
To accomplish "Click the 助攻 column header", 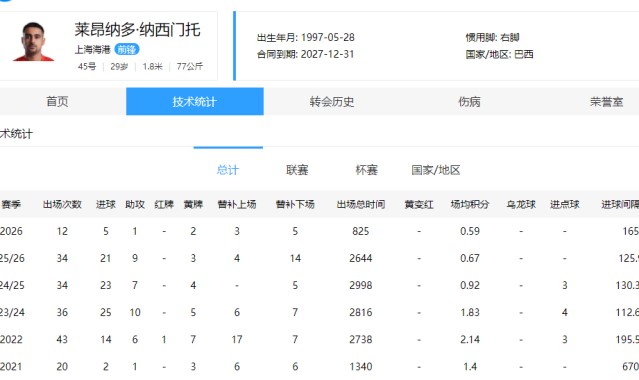I will pyautogui.click(x=135, y=204).
